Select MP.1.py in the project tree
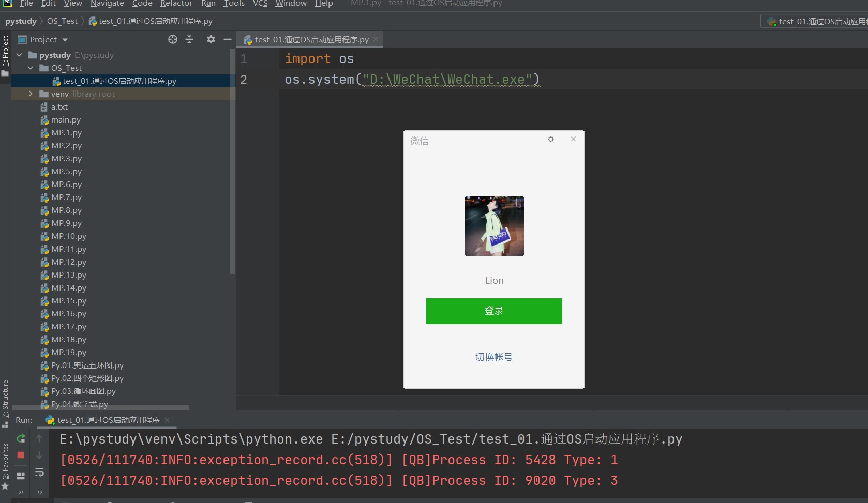The height and width of the screenshot is (503, 868). pyautogui.click(x=66, y=133)
